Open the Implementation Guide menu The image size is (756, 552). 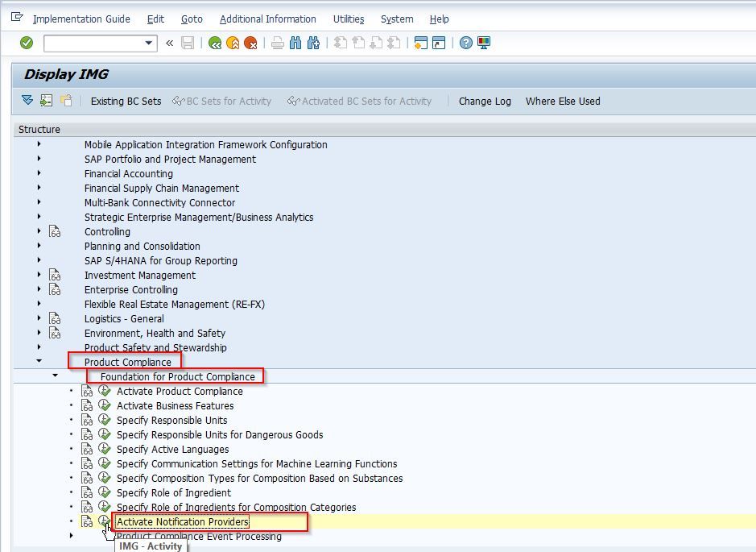click(81, 19)
